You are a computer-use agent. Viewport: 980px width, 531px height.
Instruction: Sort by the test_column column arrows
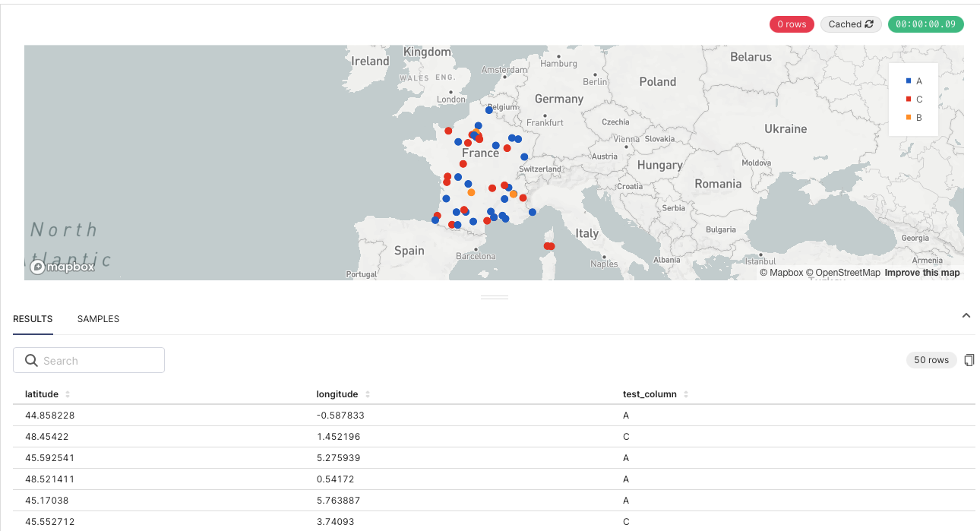click(686, 394)
